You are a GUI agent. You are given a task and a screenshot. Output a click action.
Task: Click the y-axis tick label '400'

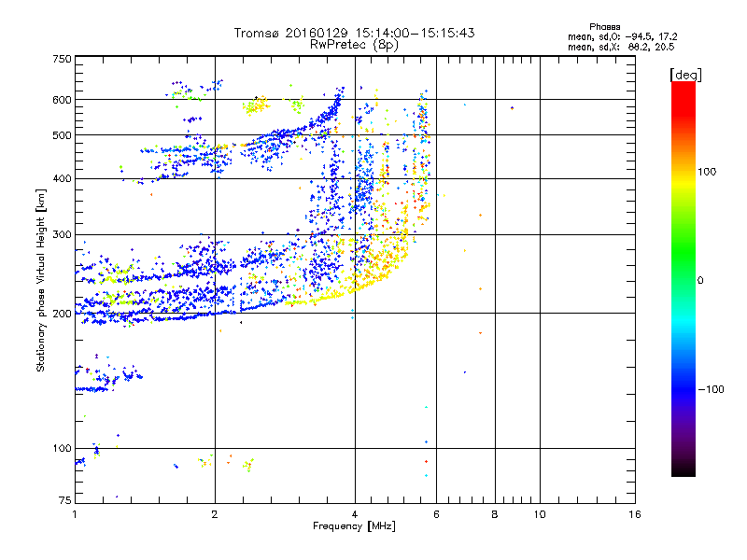tap(62, 179)
